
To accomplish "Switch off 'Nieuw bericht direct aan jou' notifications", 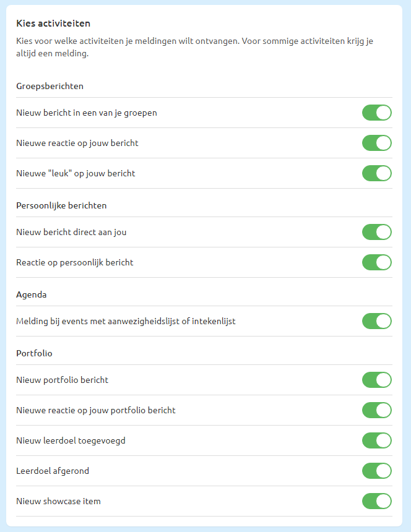I will [x=377, y=232].
